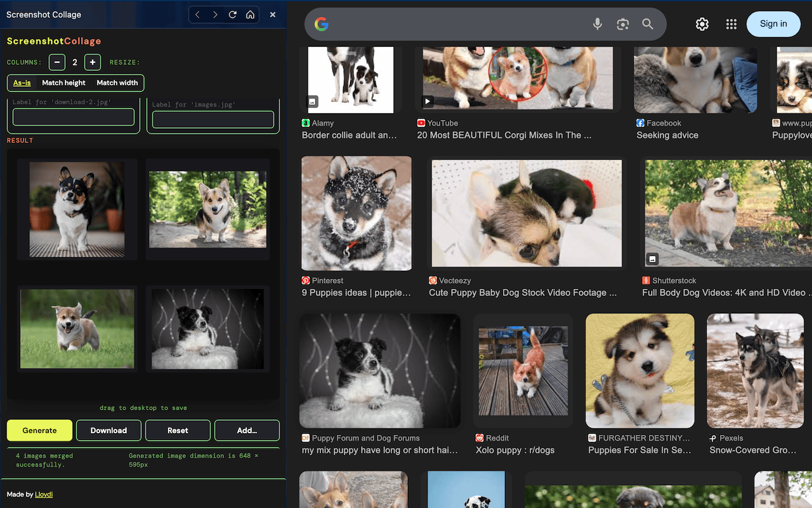Open Google quick settings gear
The width and height of the screenshot is (812, 508).
(702, 24)
